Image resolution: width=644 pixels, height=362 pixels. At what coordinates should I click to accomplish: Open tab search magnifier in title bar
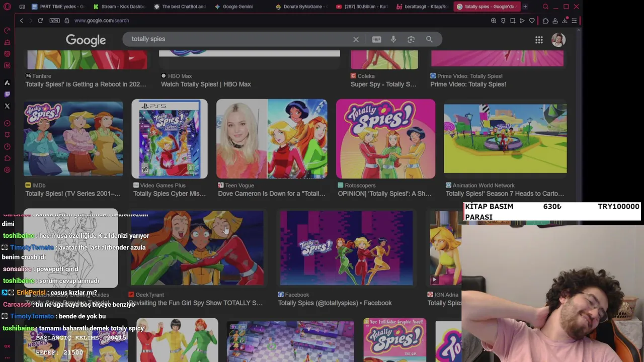[x=545, y=7]
